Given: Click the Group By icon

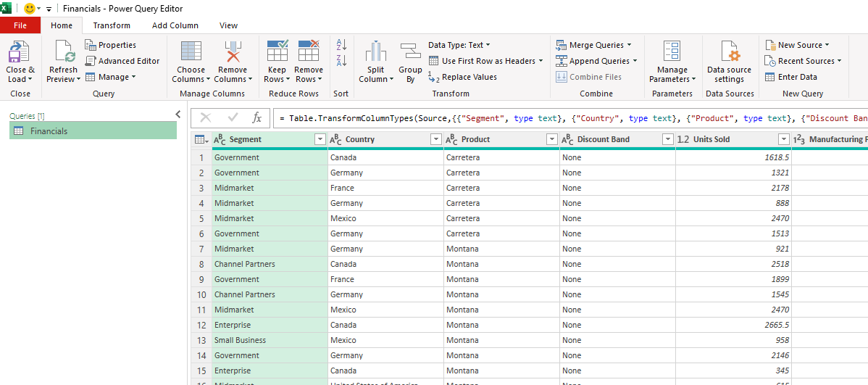Looking at the screenshot, I should click(410, 51).
